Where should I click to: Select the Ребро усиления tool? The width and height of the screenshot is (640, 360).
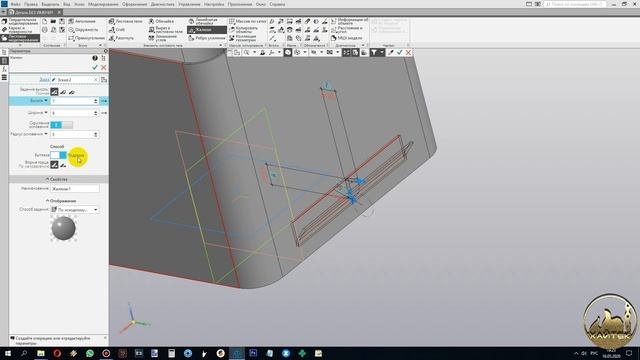[x=207, y=38]
